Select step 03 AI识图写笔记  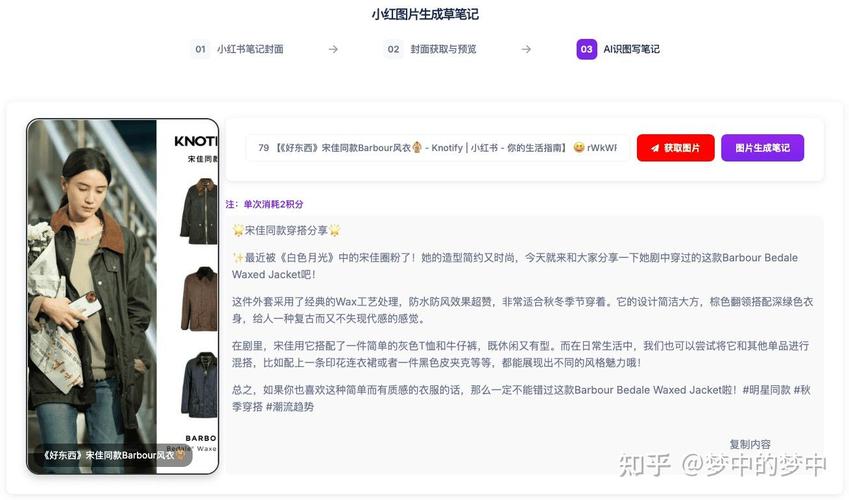pos(618,49)
